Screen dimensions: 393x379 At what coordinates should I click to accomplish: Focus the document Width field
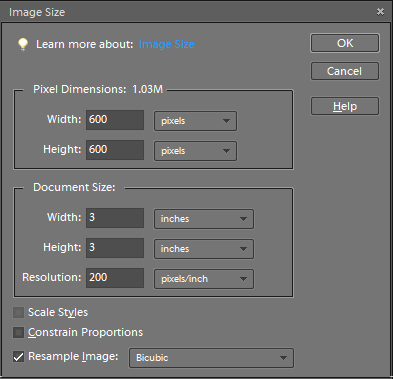coord(115,218)
